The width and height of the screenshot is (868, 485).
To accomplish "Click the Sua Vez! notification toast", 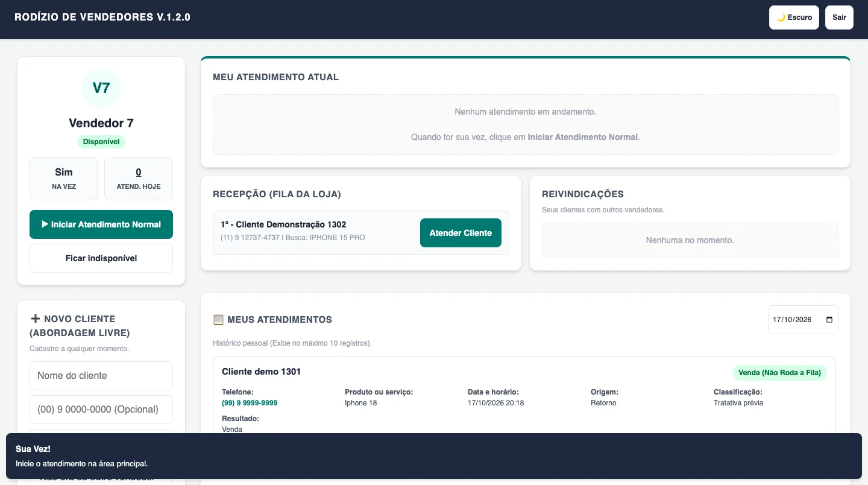I will (x=434, y=456).
